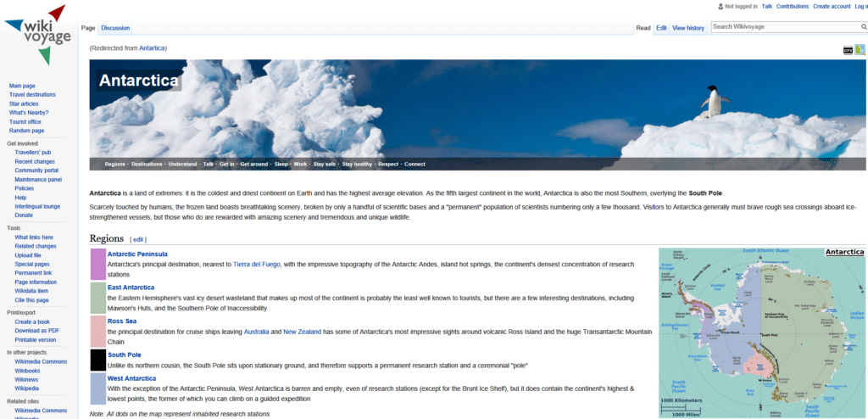Viewport: 868px width, 419px height.
Task: Jump to Work in the banner menu
Action: click(x=301, y=164)
